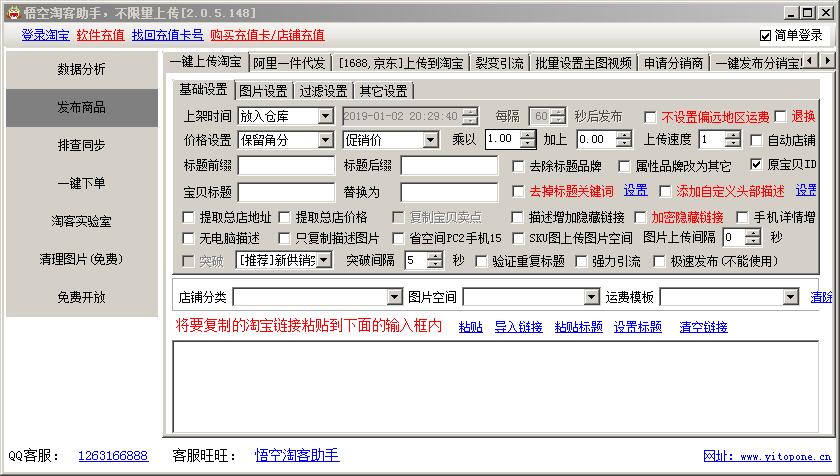Open [1688,京东]上传到淘宝 tab

click(x=401, y=63)
